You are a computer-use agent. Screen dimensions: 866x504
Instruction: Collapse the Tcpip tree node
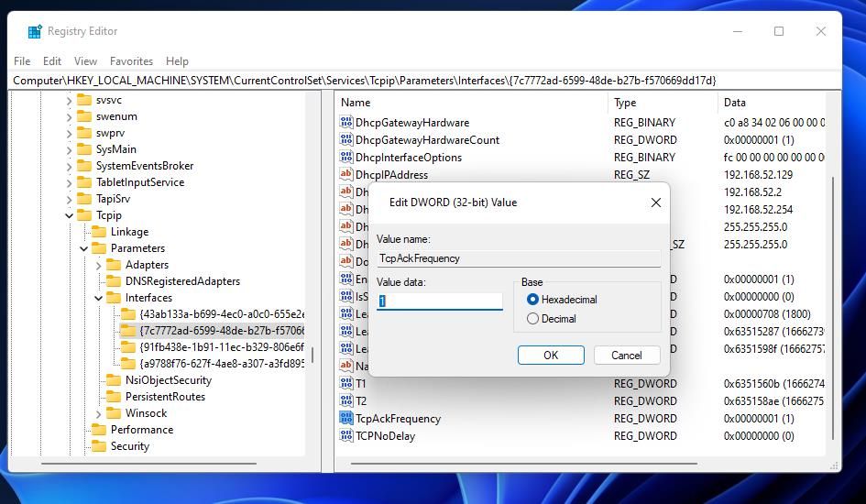pos(69,215)
